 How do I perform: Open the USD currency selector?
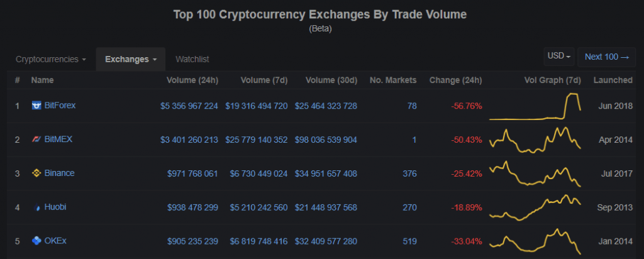click(x=560, y=57)
